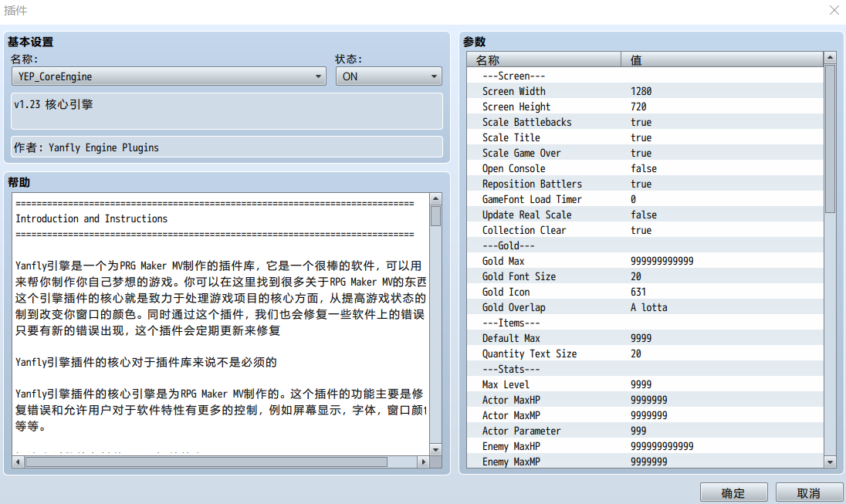The height and width of the screenshot is (504, 846).
Task: Click the help text scroll up arrow
Action: [436, 198]
